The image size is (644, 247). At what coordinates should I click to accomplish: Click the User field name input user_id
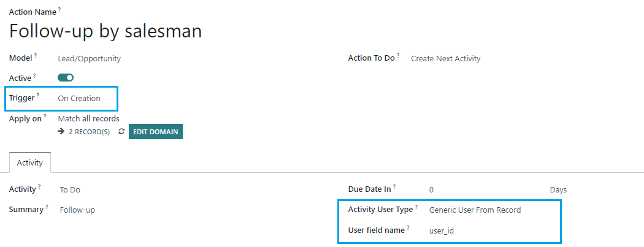442,231
